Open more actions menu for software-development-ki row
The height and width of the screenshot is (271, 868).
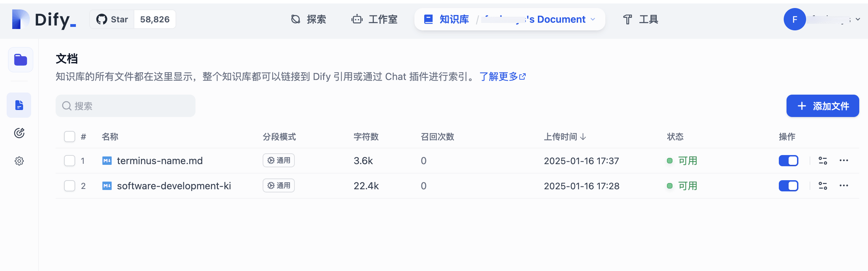coord(844,186)
